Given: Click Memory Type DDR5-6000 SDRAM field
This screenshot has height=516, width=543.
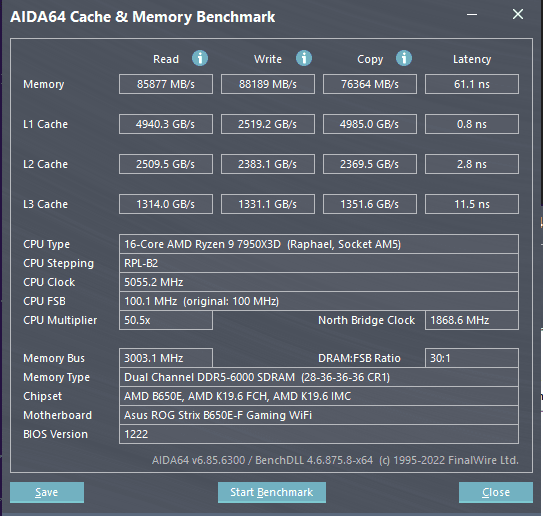Looking at the screenshot, I should coord(319,377).
